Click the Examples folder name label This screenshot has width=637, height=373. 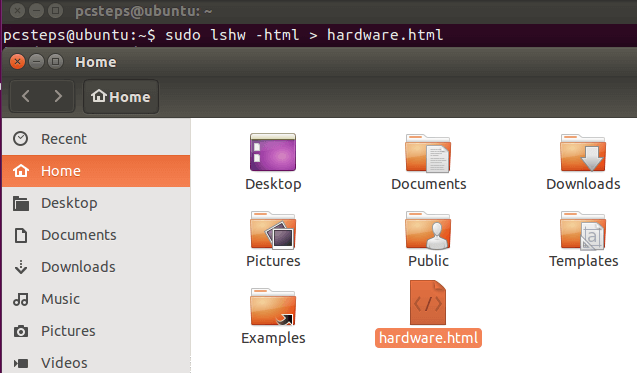273,338
